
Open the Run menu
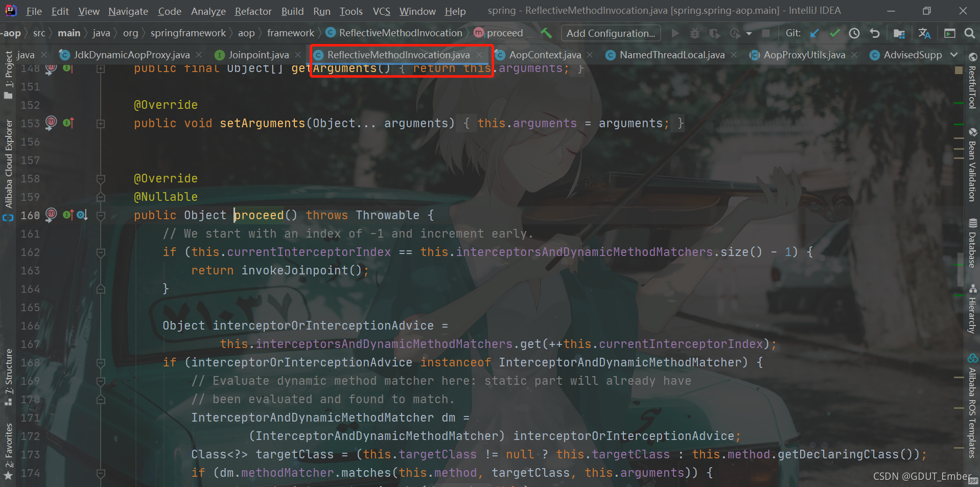[321, 11]
